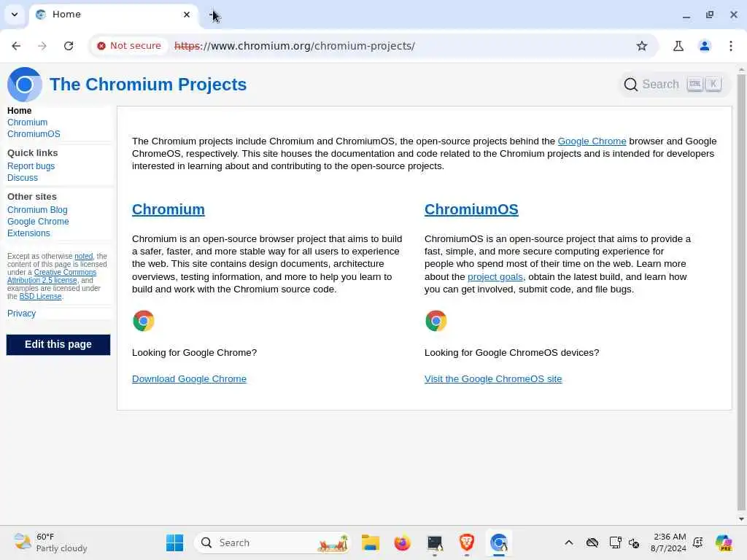Open Chrome Labs flask icon

pyautogui.click(x=678, y=46)
